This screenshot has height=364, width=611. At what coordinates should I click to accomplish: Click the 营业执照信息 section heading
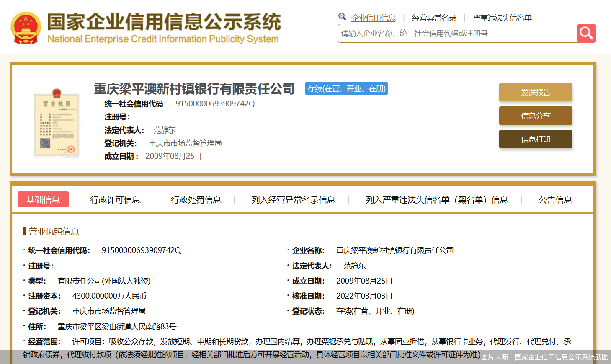(x=54, y=232)
